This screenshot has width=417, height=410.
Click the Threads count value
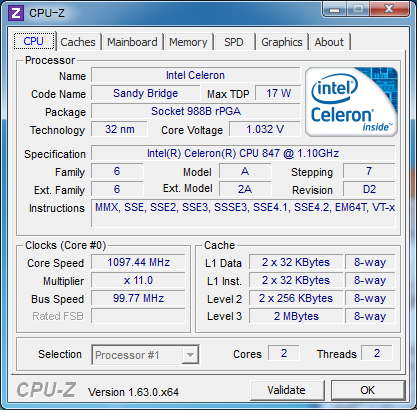[377, 353]
